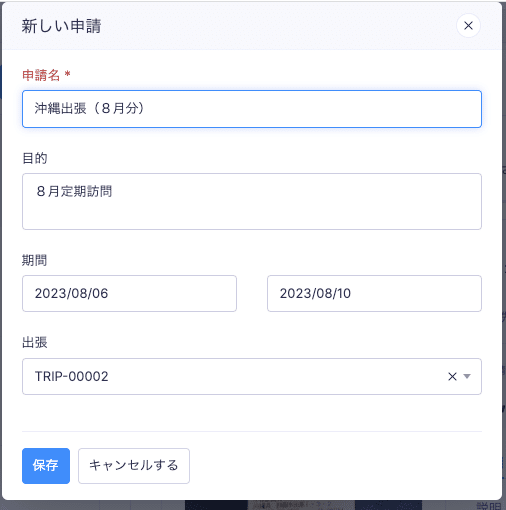Screen dimensions: 506x510
Task: Click the 目的 field label
Action: pos(35,158)
